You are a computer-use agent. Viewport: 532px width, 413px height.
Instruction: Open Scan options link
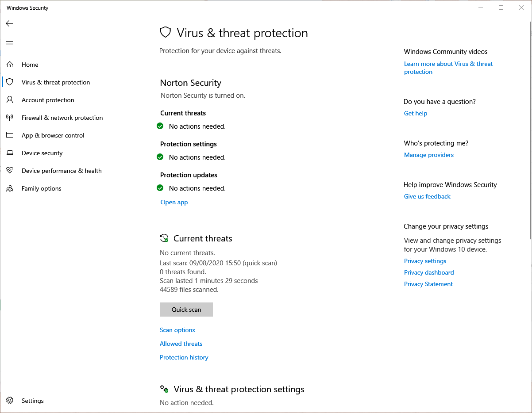click(177, 330)
